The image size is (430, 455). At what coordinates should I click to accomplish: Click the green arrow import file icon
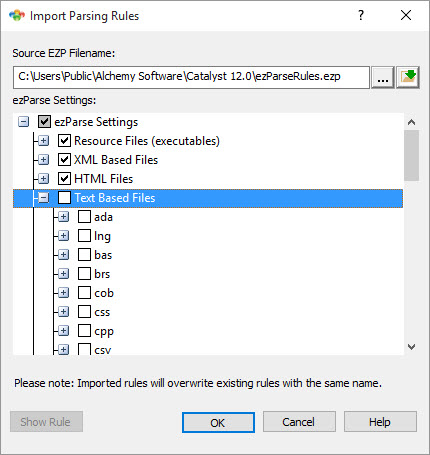click(408, 77)
